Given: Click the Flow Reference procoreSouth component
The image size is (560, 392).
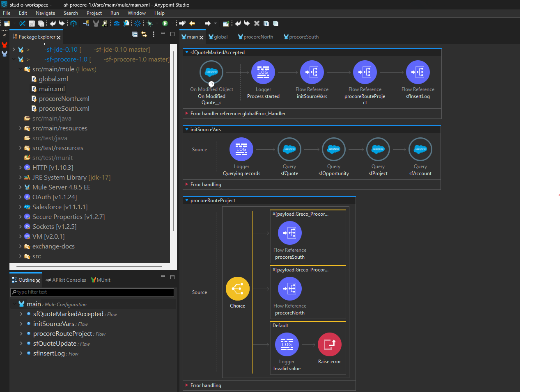Looking at the screenshot, I should (x=290, y=232).
